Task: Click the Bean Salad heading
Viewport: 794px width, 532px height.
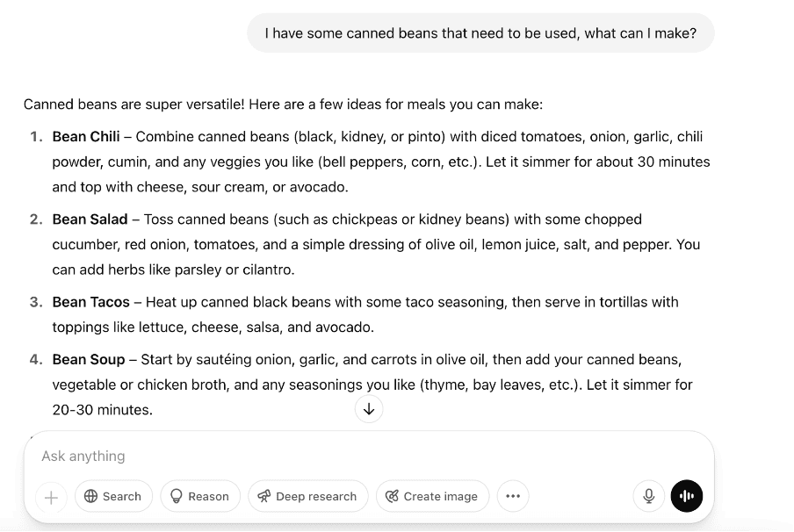Action: point(90,219)
